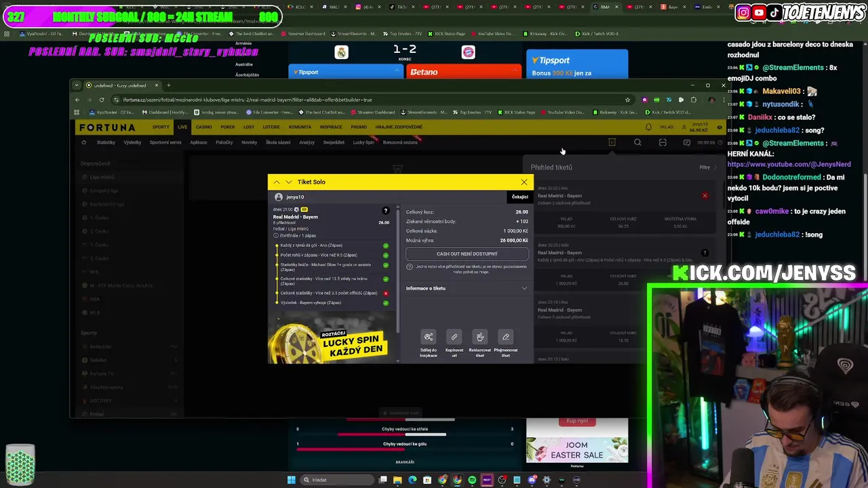Reload the page in front browser window

tap(102, 100)
